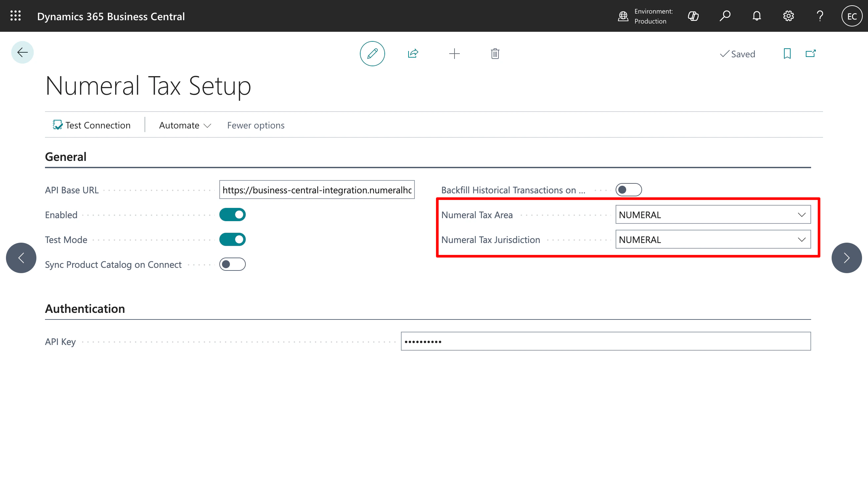Click into the API Base URL field
Screen dimensions: 868x484
click(x=317, y=190)
